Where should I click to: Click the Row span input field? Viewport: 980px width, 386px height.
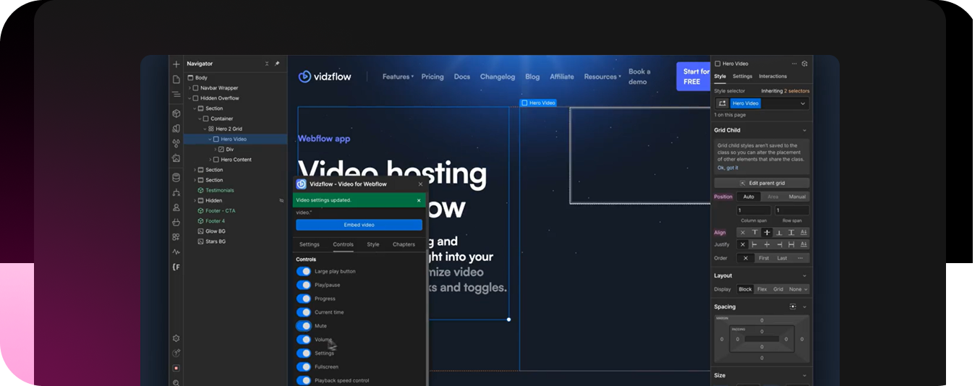(x=792, y=210)
